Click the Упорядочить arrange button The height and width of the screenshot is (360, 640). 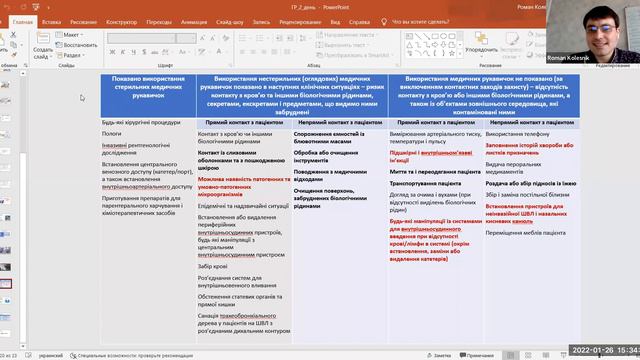pyautogui.click(x=481, y=44)
